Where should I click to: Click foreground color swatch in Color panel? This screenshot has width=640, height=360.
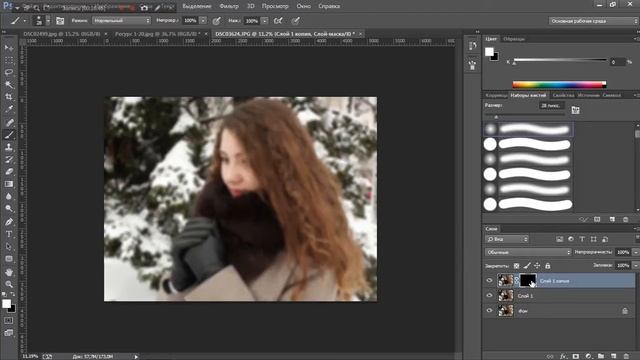[489, 52]
